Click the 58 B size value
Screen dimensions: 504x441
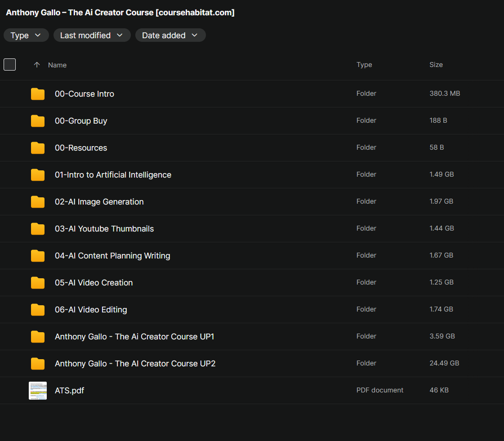tap(437, 147)
